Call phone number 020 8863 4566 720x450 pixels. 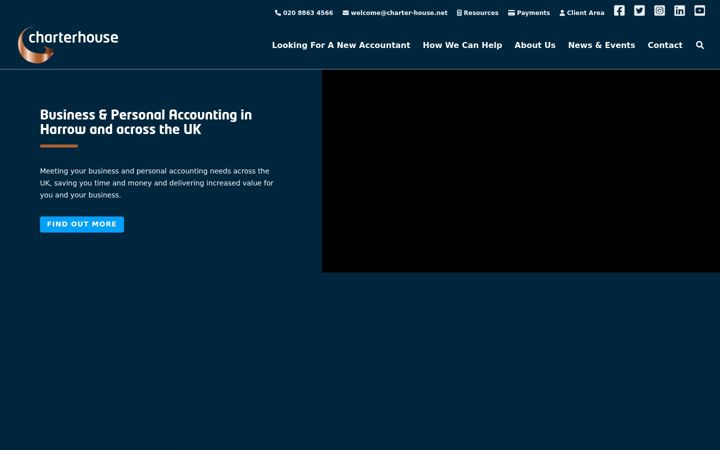304,13
